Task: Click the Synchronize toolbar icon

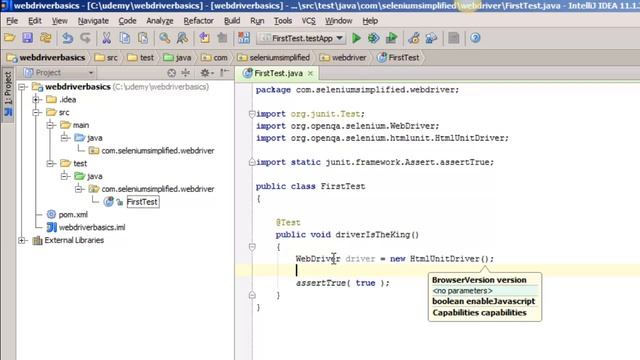Action: [45, 38]
